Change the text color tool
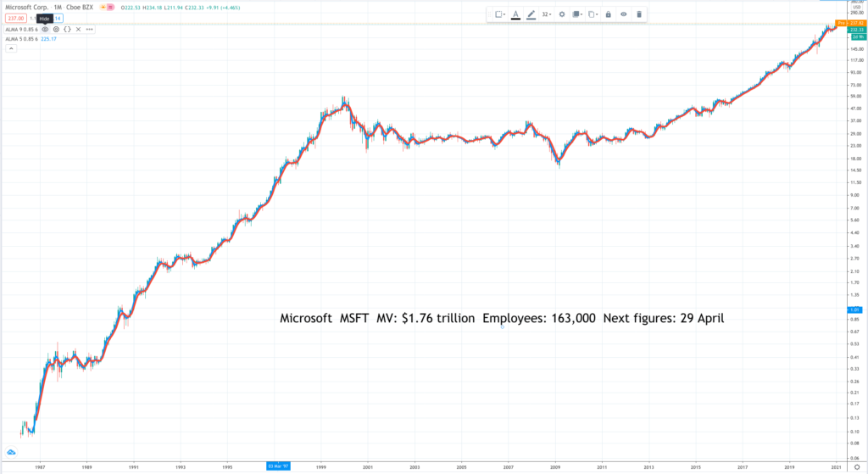This screenshot has width=868, height=474. [x=515, y=14]
